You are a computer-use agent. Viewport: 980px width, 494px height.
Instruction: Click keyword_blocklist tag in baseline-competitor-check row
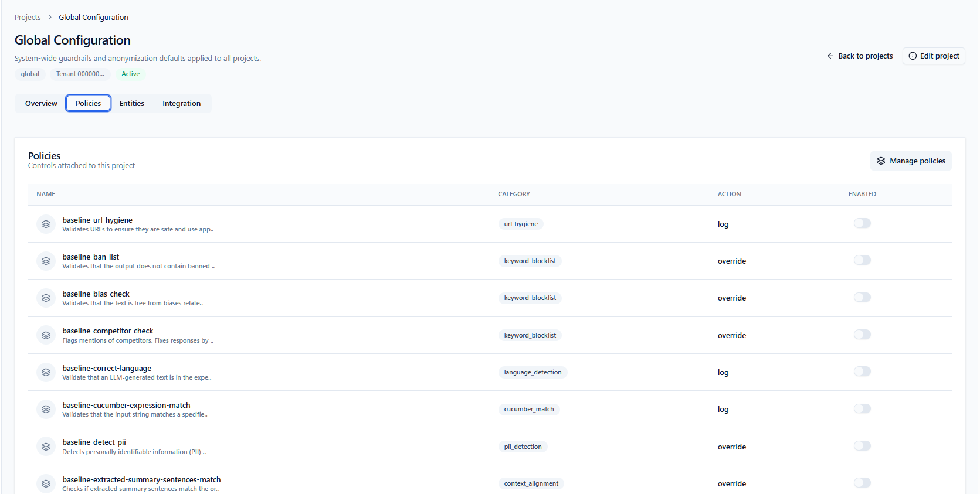pos(530,335)
